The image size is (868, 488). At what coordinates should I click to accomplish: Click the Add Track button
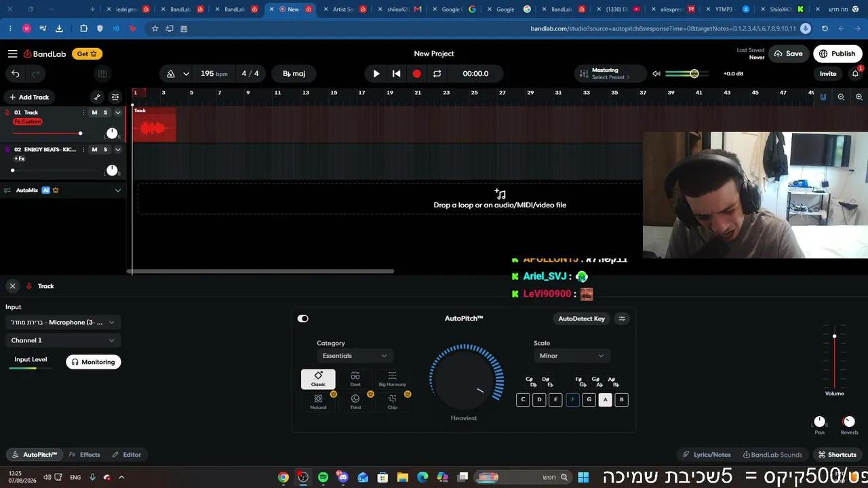(x=29, y=97)
